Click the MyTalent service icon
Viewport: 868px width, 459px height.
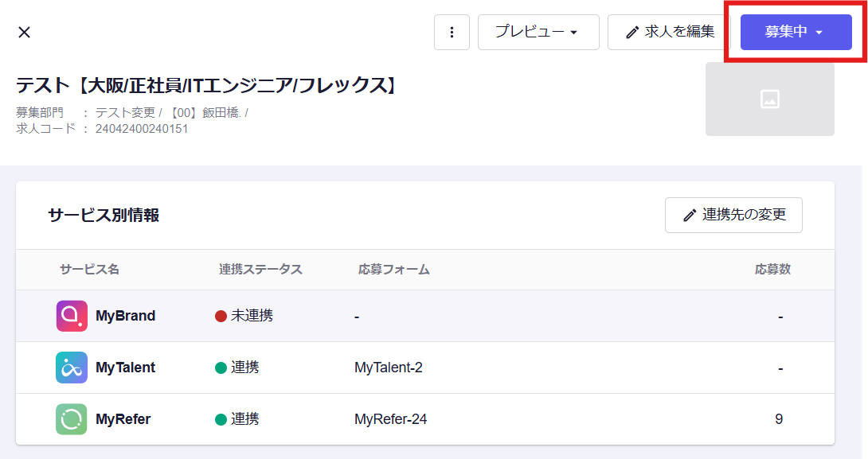tap(72, 368)
